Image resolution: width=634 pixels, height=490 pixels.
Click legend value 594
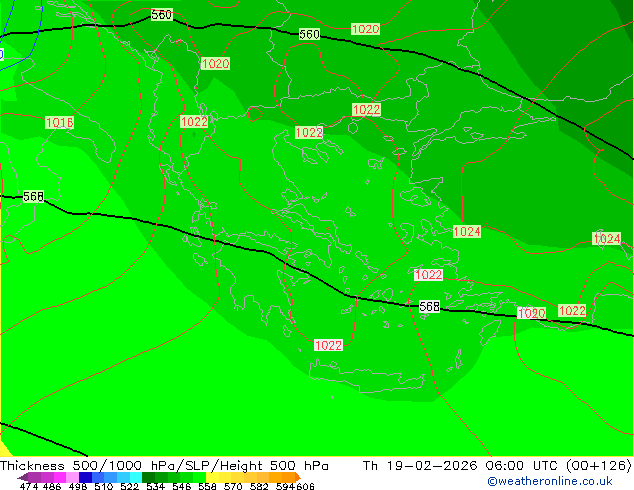(285, 486)
